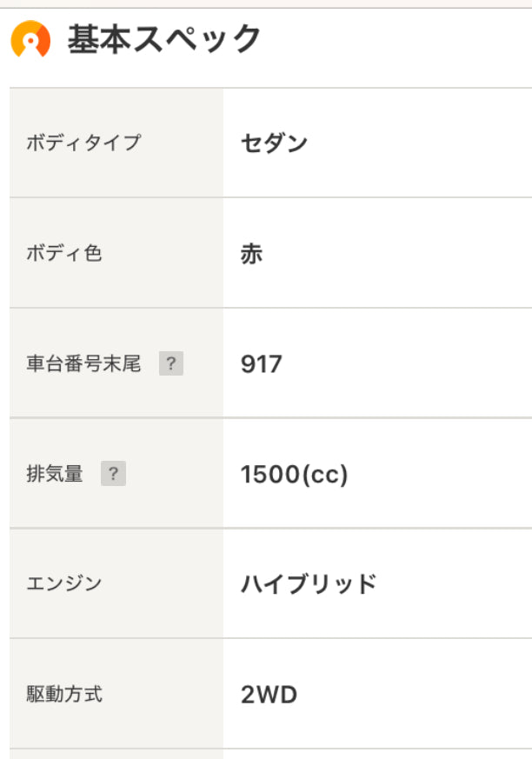
Task: Click the 排気量 label text
Action: tap(55, 474)
